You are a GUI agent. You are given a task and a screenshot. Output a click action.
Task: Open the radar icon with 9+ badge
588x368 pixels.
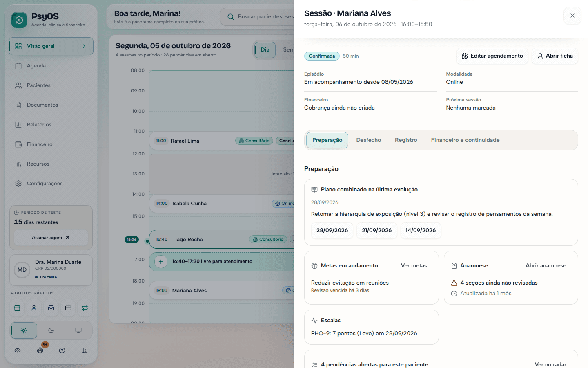click(x=40, y=350)
